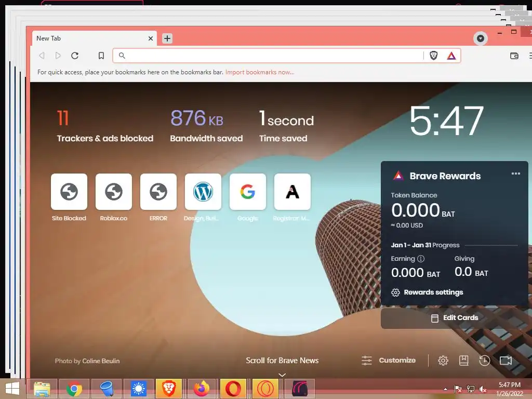Launch Firefox from taskbar
Image resolution: width=532 pixels, height=399 pixels.
202,389
